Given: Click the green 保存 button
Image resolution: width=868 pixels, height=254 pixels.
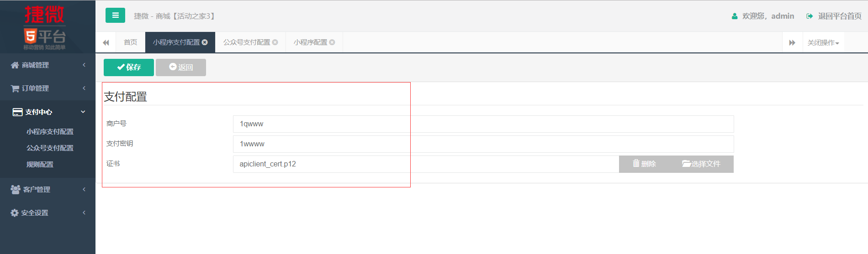Looking at the screenshot, I should pyautogui.click(x=129, y=67).
